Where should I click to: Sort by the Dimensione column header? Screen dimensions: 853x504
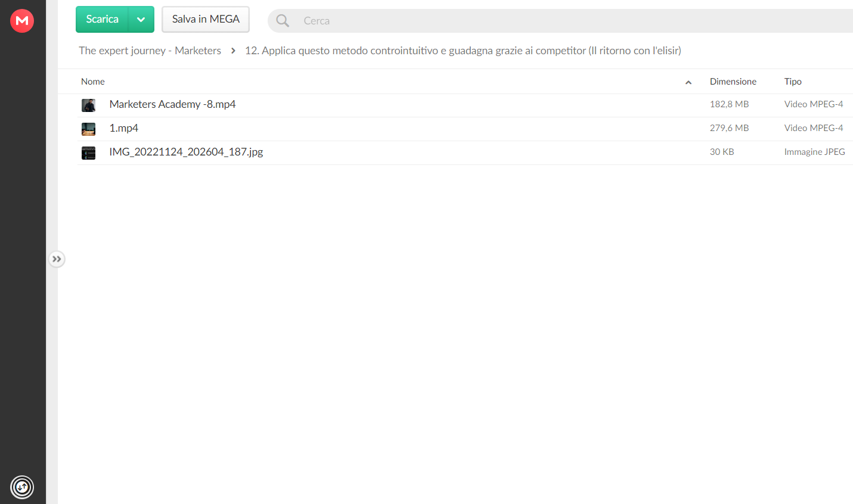coord(733,82)
